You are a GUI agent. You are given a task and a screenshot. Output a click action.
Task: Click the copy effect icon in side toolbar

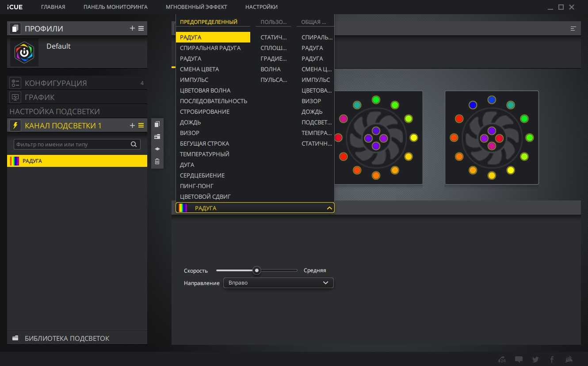click(x=157, y=124)
